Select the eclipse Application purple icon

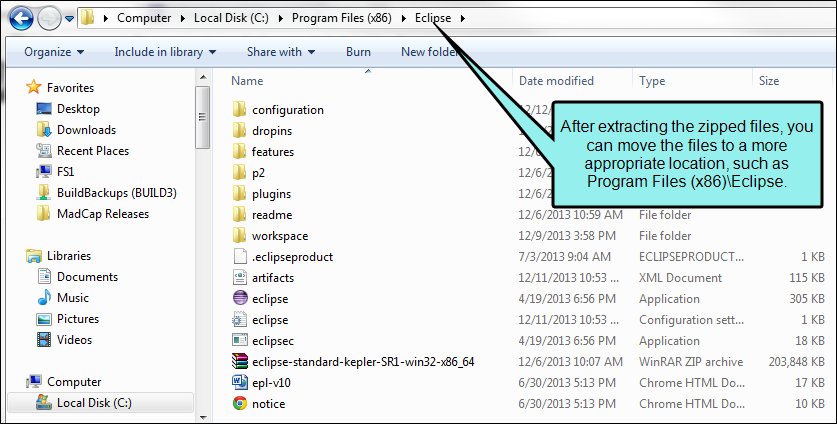coord(240,299)
